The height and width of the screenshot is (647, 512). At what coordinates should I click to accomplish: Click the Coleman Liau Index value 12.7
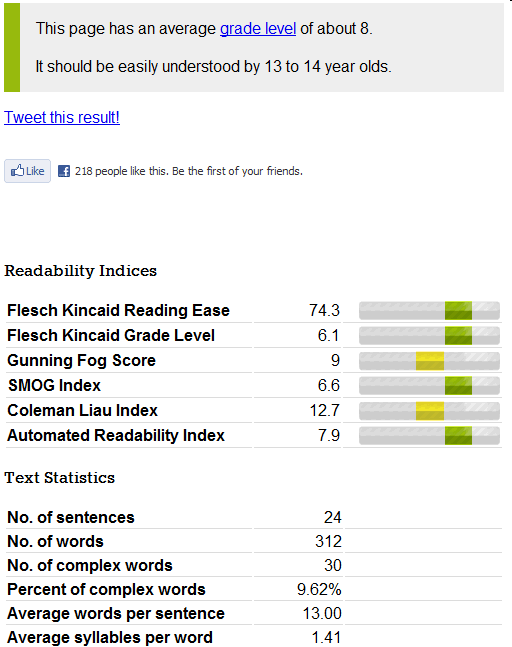(x=325, y=411)
